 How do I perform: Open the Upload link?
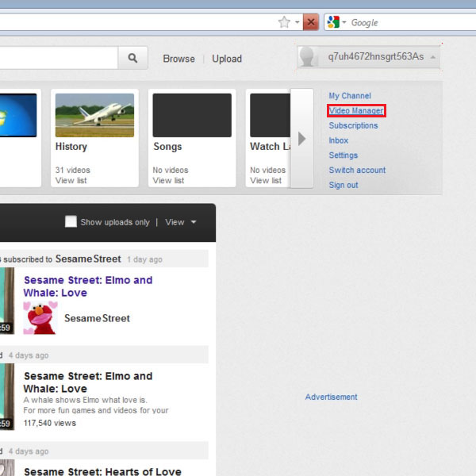pyautogui.click(x=227, y=59)
